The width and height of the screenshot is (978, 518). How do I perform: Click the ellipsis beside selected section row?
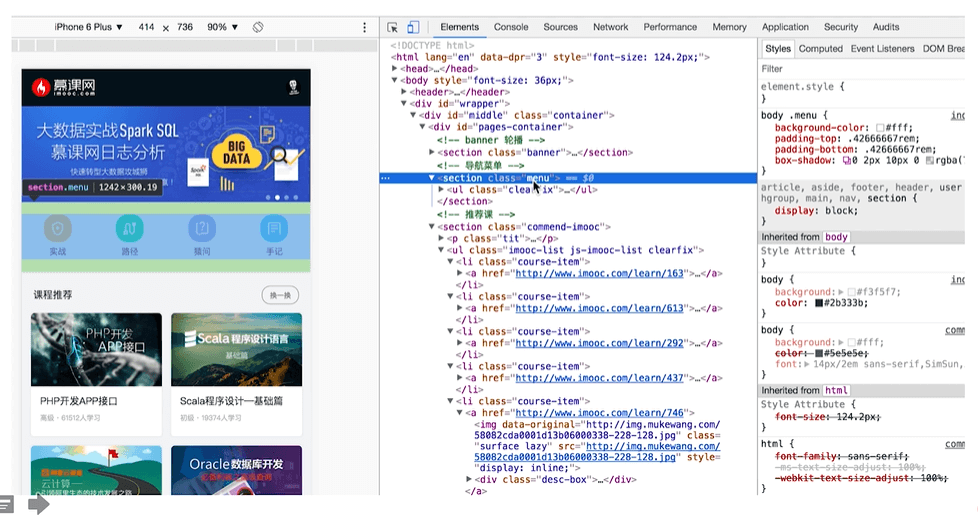click(385, 178)
